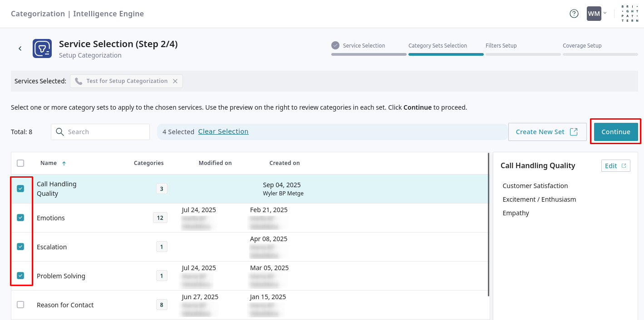The width and height of the screenshot is (644, 320).
Task: Click the help question mark icon
Action: [x=574, y=14]
